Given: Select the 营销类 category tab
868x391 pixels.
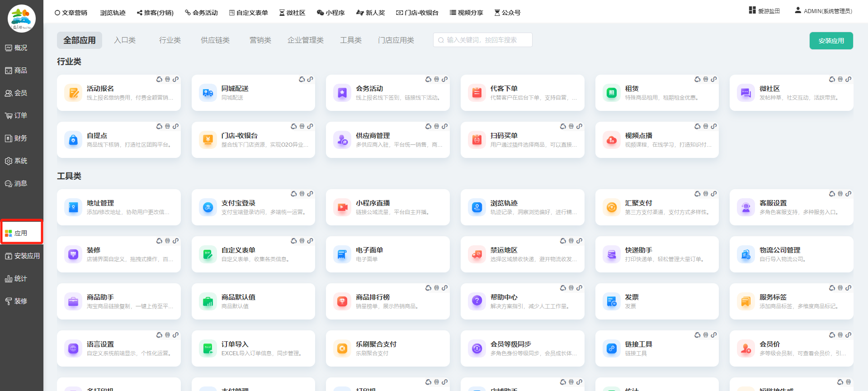Looking at the screenshot, I should point(260,40).
